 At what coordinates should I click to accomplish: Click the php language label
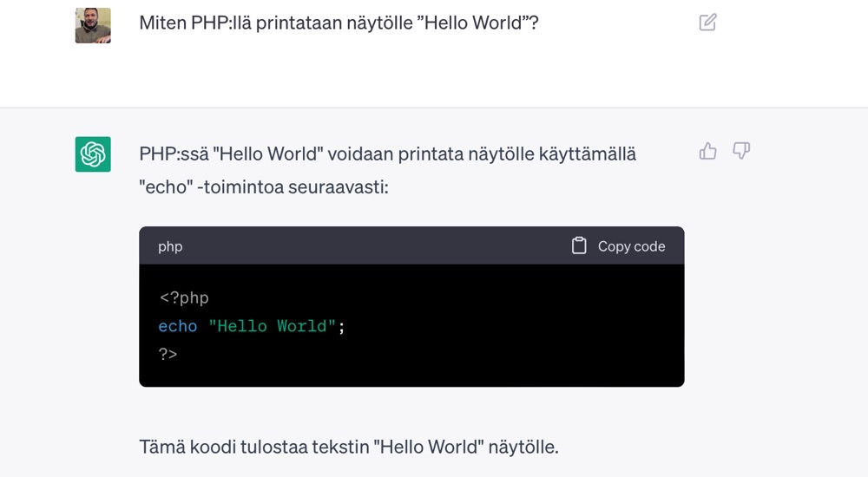170,246
